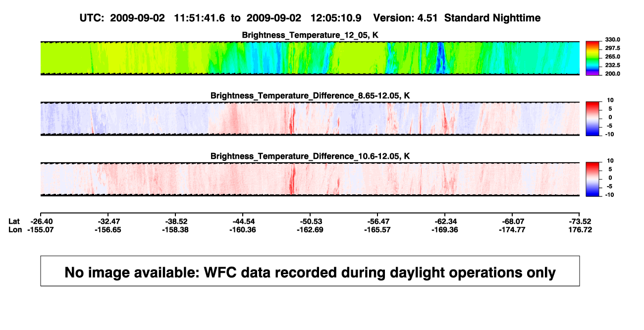Click the UTC time range title text
The width and height of the screenshot is (644, 330).
point(310,18)
